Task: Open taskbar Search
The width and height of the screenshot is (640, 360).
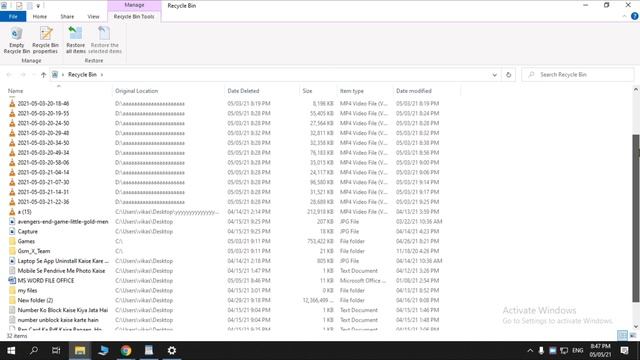Action: click(34, 350)
